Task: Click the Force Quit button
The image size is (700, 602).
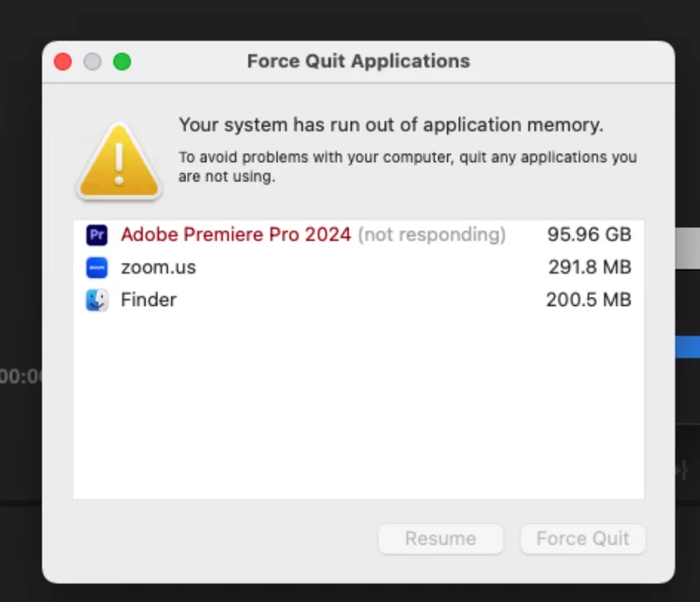Action: tap(582, 538)
